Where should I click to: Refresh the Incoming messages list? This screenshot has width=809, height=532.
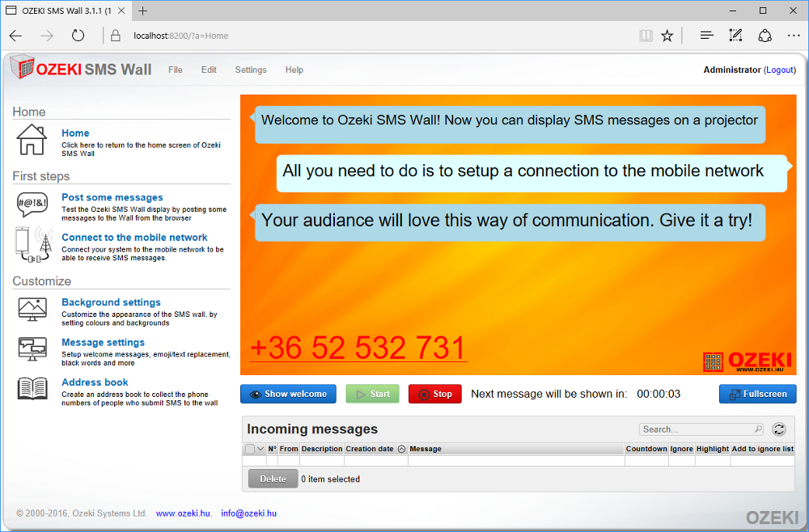click(779, 429)
